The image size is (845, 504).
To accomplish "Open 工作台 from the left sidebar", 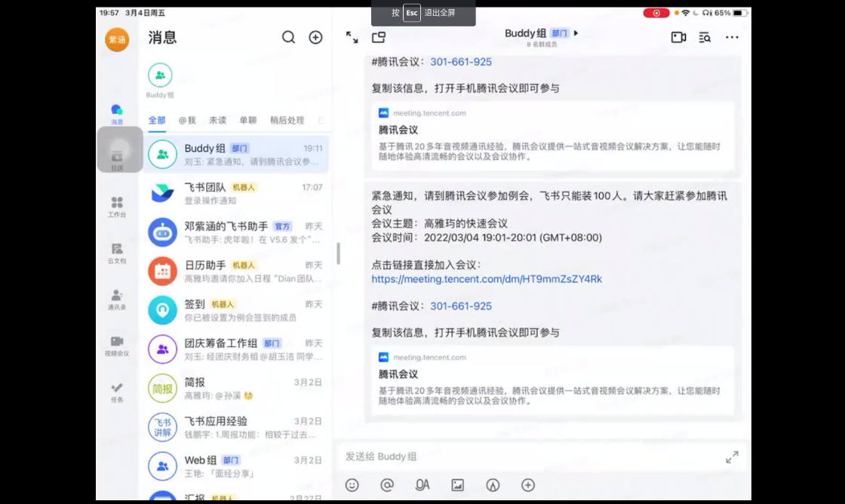I will (117, 207).
